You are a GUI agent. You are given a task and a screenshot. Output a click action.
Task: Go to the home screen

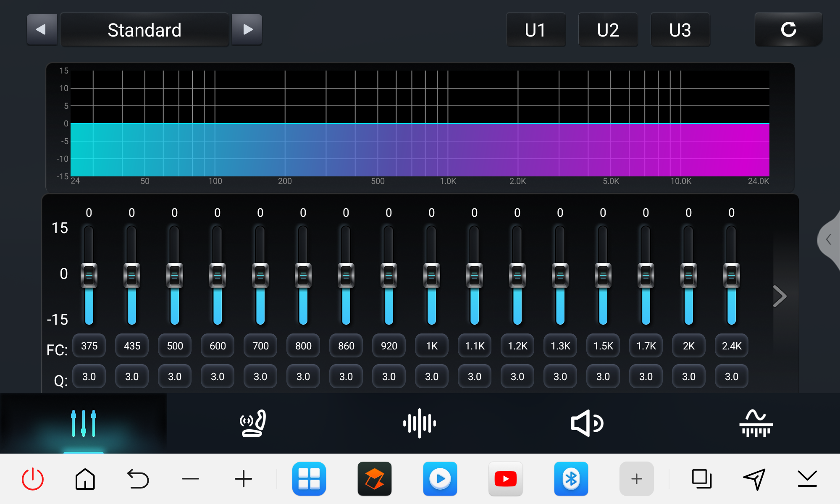85,479
